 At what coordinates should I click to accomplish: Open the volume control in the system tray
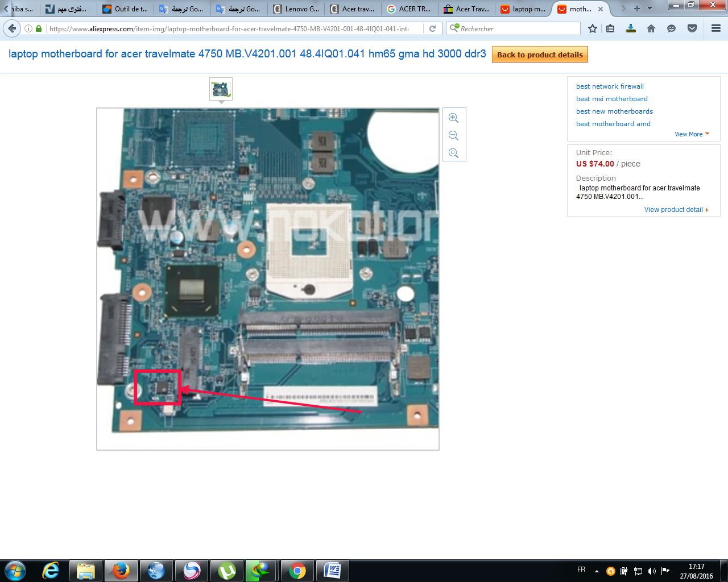(x=651, y=571)
